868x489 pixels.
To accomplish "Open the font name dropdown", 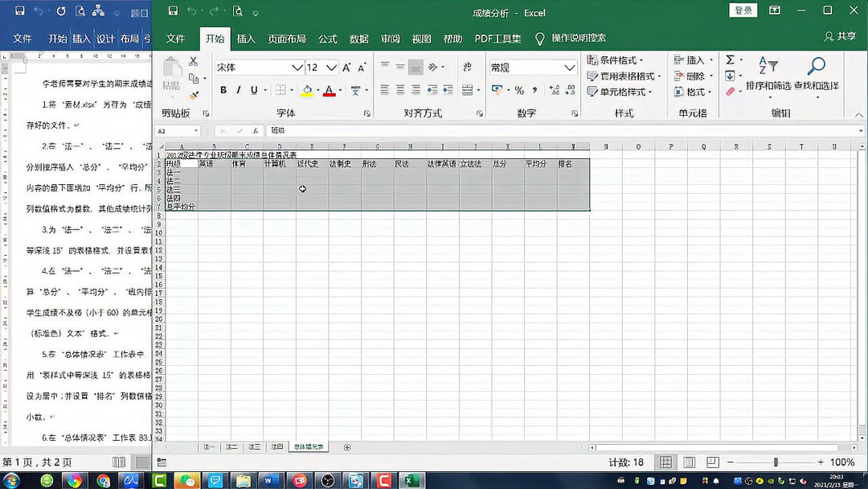I will 297,66.
